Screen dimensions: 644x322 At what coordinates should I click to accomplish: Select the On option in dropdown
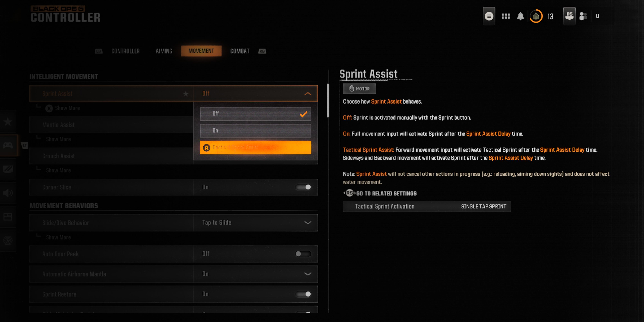click(255, 131)
